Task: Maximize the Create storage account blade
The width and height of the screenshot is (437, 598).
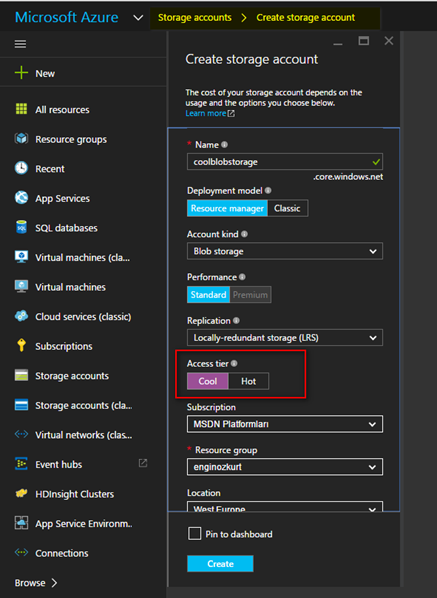Action: click(x=363, y=40)
